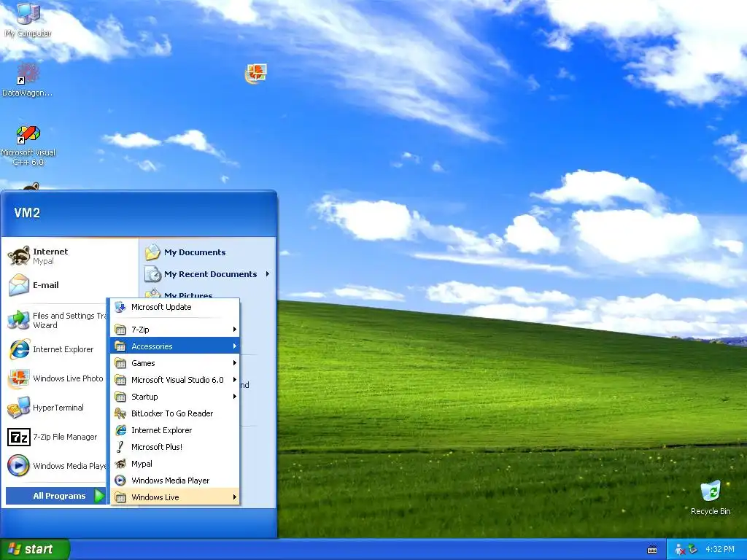
Task: Launch Internet Explorer from pinned list icon
Action: tap(19, 349)
